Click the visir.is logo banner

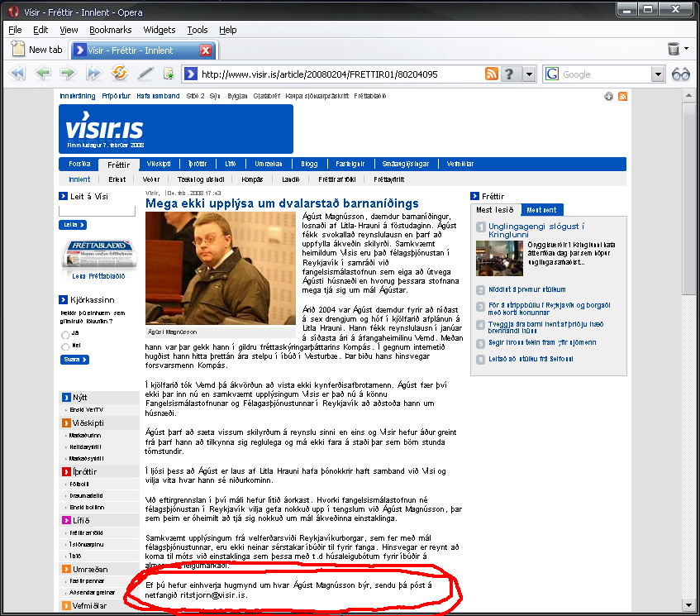176,129
